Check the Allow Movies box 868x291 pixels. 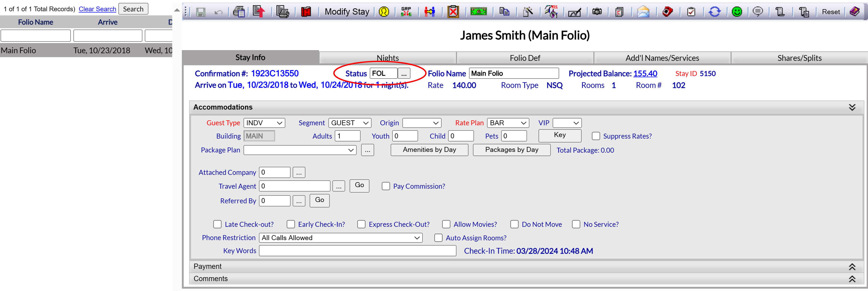click(446, 224)
